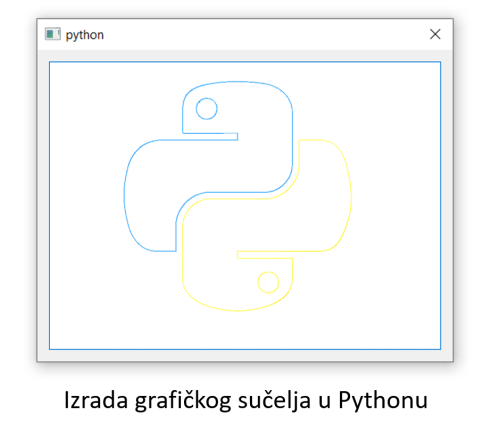
Task: Click the word "Izrada" in the caption
Action: click(96, 400)
